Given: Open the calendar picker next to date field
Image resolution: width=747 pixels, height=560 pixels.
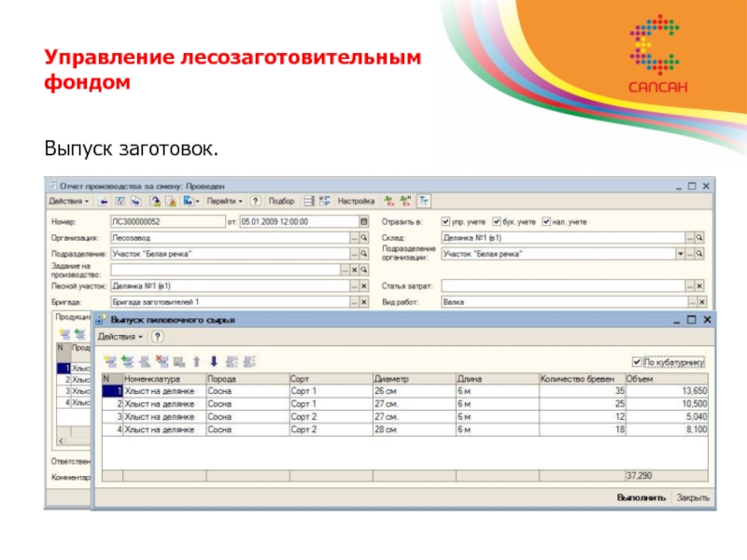Looking at the screenshot, I should pos(364,222).
